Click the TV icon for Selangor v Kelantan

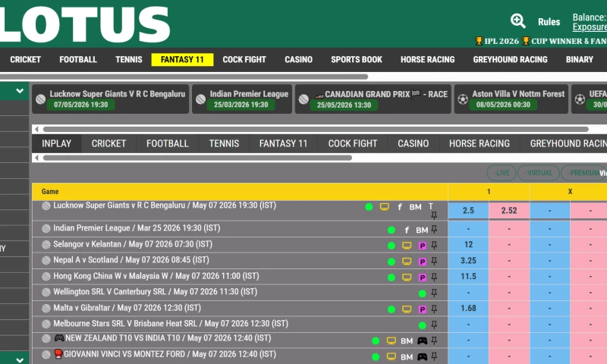[x=407, y=246]
